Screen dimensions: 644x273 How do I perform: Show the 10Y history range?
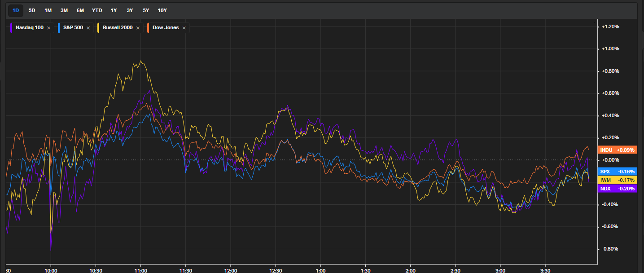coord(162,10)
